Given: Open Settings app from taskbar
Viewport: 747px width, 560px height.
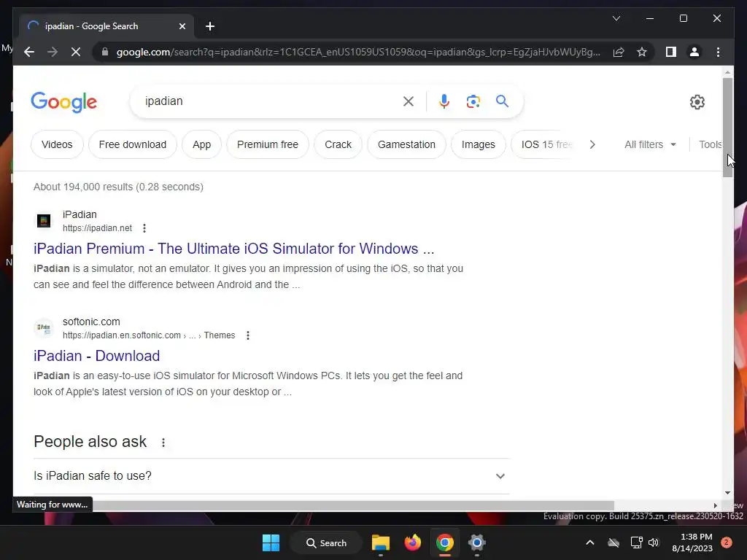Looking at the screenshot, I should click(x=476, y=542).
